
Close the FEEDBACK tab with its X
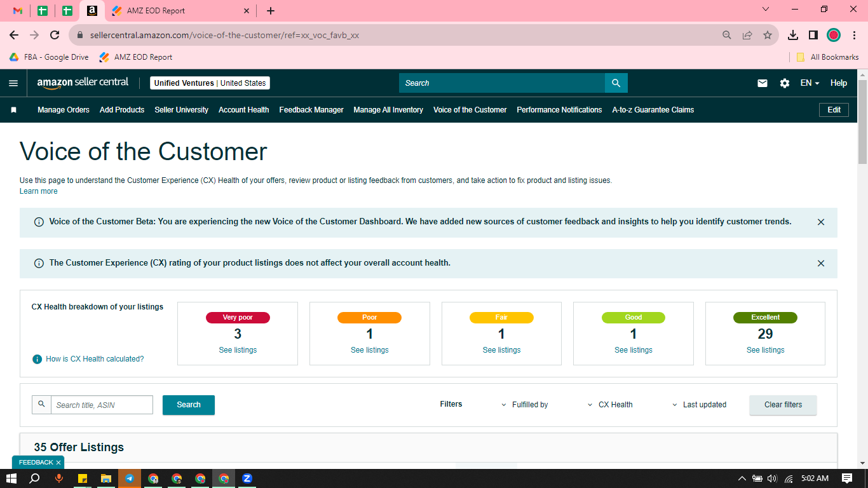(58, 463)
